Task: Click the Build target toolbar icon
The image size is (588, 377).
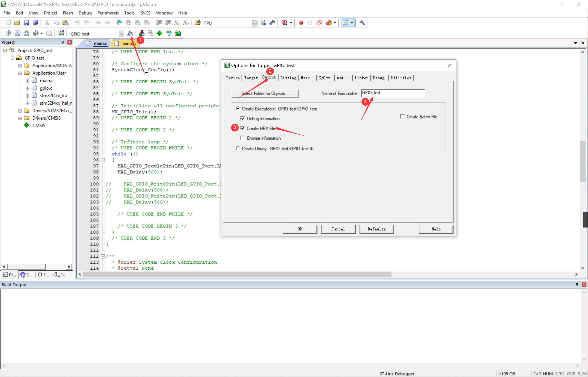Action: [17, 33]
